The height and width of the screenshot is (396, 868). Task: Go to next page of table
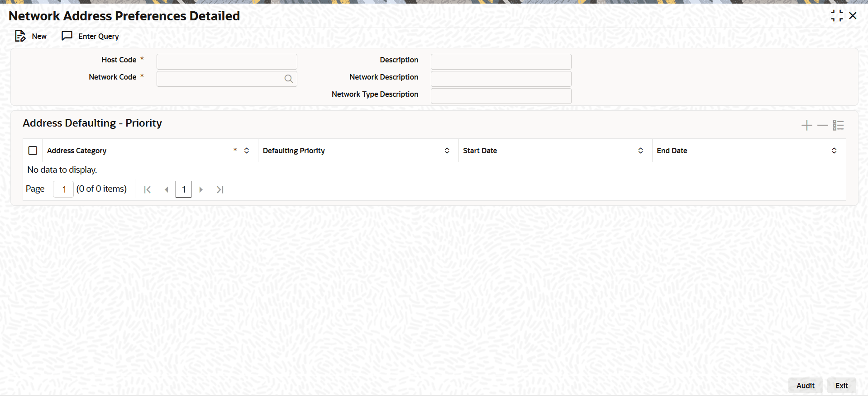tap(201, 189)
